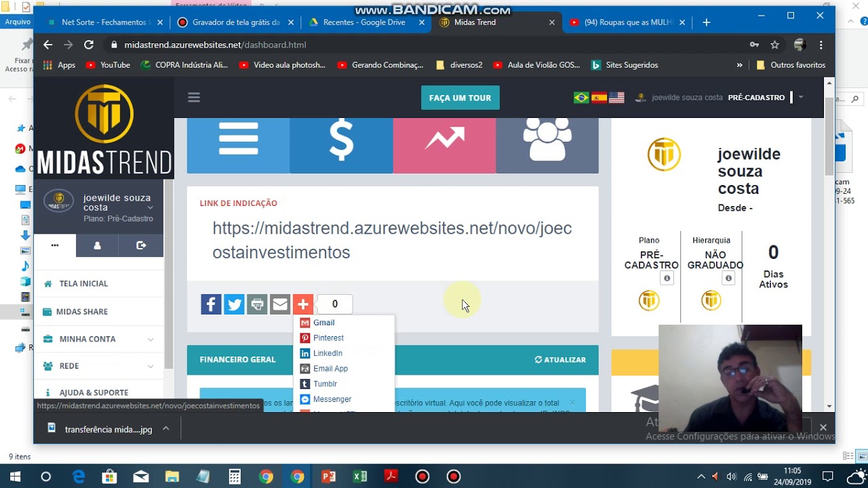Open Chrome three-dot menu

[821, 45]
